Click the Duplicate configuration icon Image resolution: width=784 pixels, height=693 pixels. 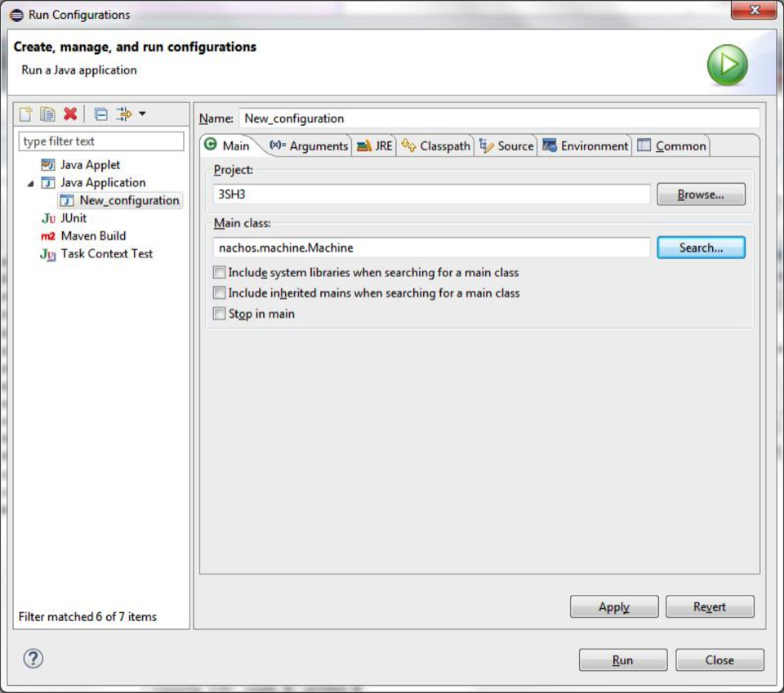[48, 114]
